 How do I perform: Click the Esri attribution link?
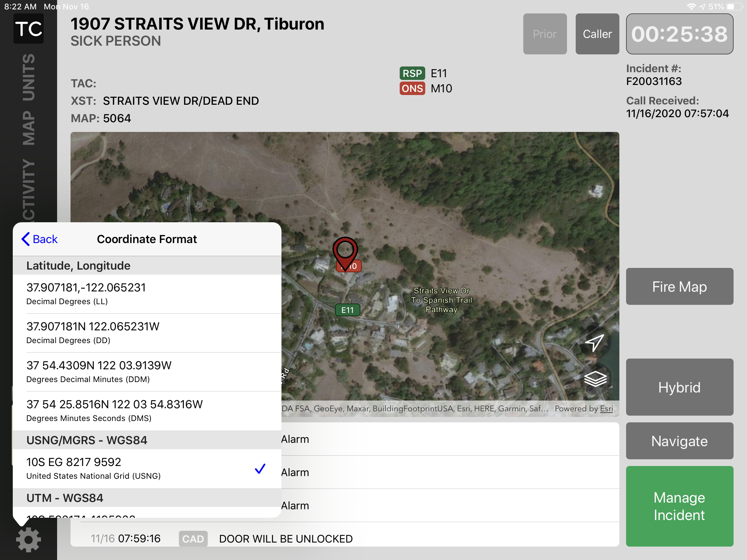(606, 409)
